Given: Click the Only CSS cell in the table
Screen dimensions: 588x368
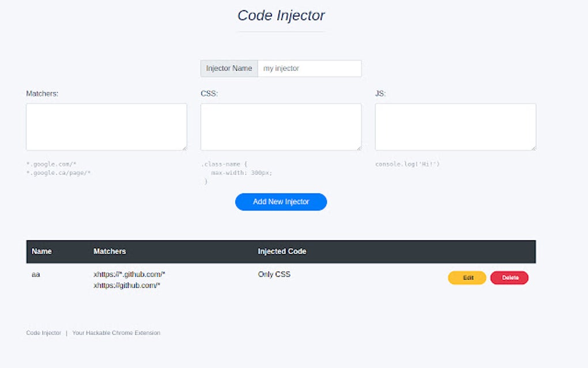Looking at the screenshot, I should pos(274,274).
